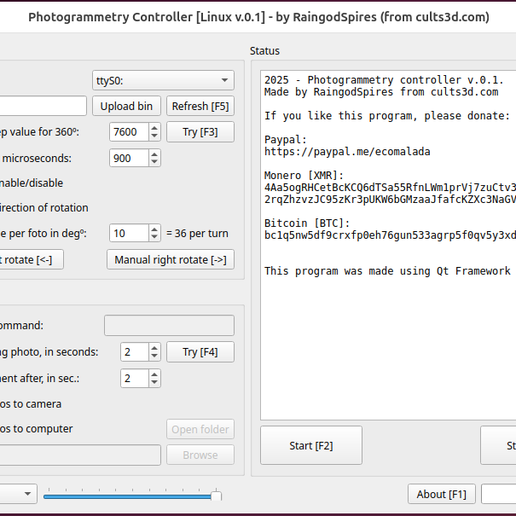Viewport: 516px width, 516px height.
Task: Click the Try [F4] button
Action: coord(200,352)
